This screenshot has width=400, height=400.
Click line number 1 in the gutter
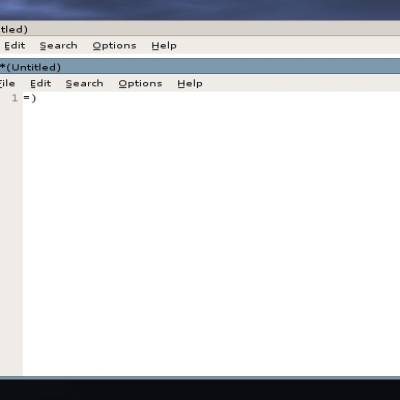[14, 98]
